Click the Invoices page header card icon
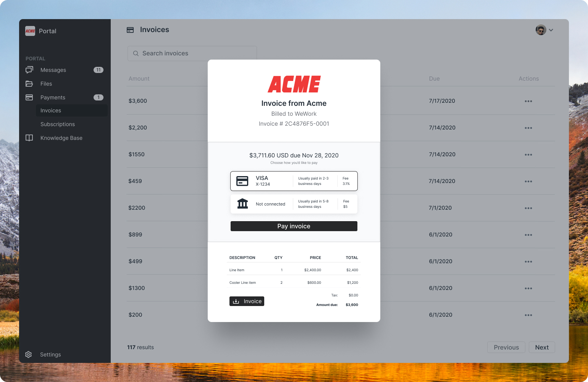 click(x=130, y=30)
